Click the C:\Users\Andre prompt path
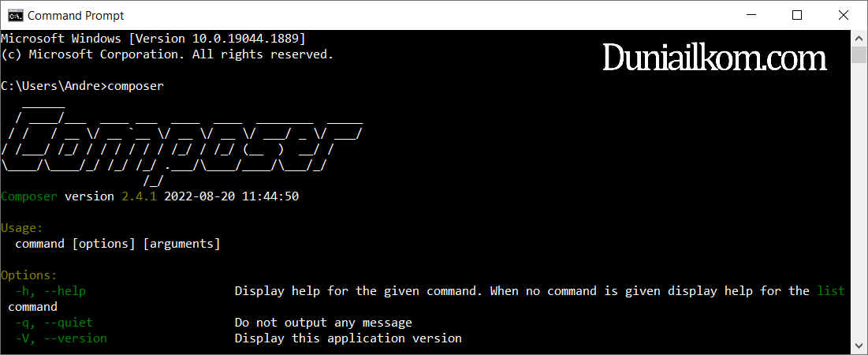 [51, 86]
